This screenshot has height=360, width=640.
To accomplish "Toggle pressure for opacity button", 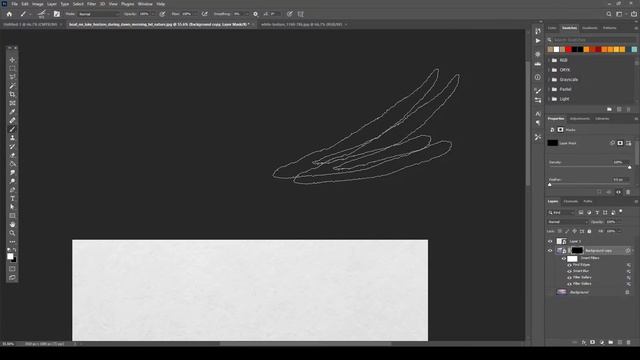I will (x=162, y=14).
